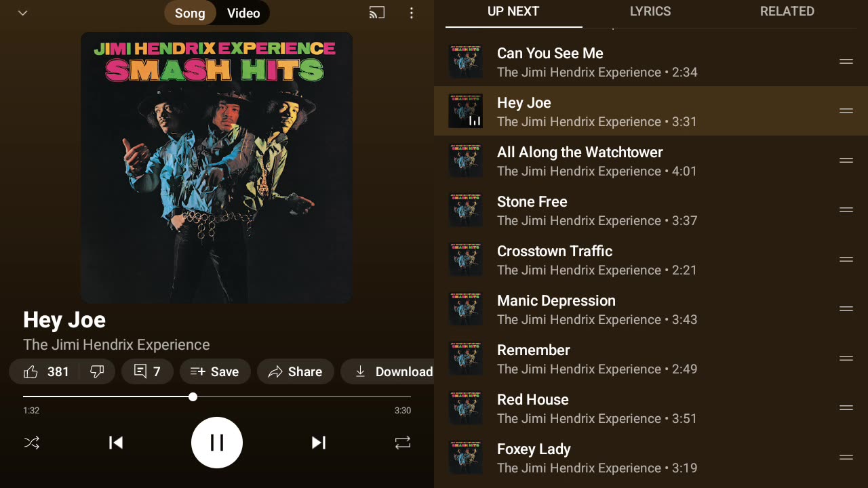Image resolution: width=868 pixels, height=488 pixels.
Task: Skip to the next track
Action: [x=318, y=443]
